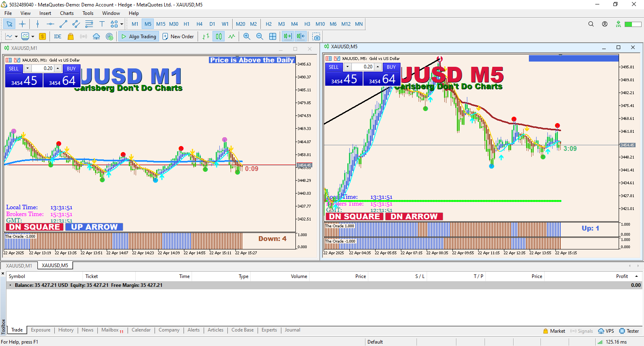Select the equidistant channel tool
This screenshot has height=346, width=644.
click(x=76, y=24)
